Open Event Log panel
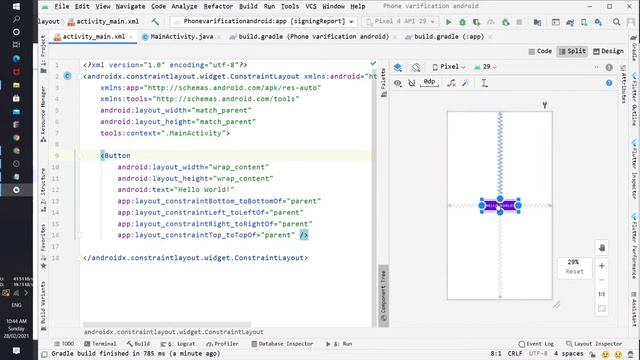The image size is (640, 360). pos(536,344)
